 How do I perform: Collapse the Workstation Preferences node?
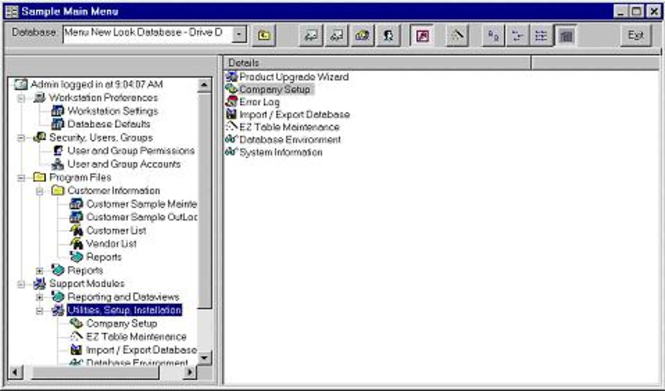click(21, 98)
